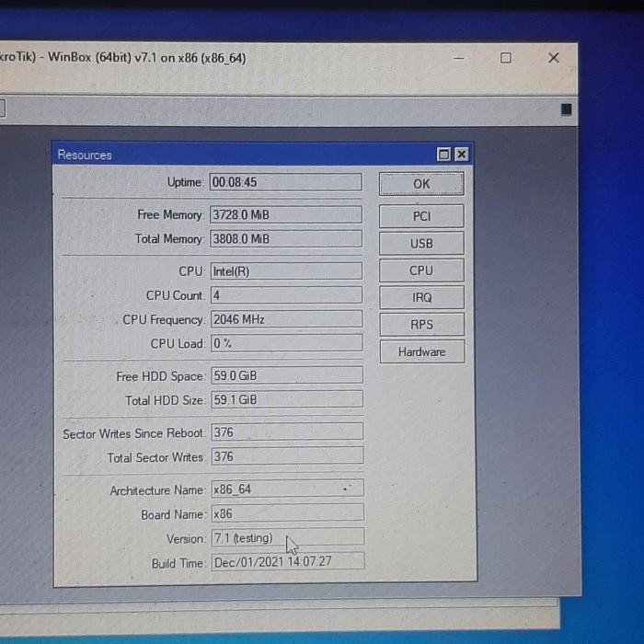Click the Free HDD Space field 59.0 GiB
Viewport: 644px width, 644px height.
287,375
